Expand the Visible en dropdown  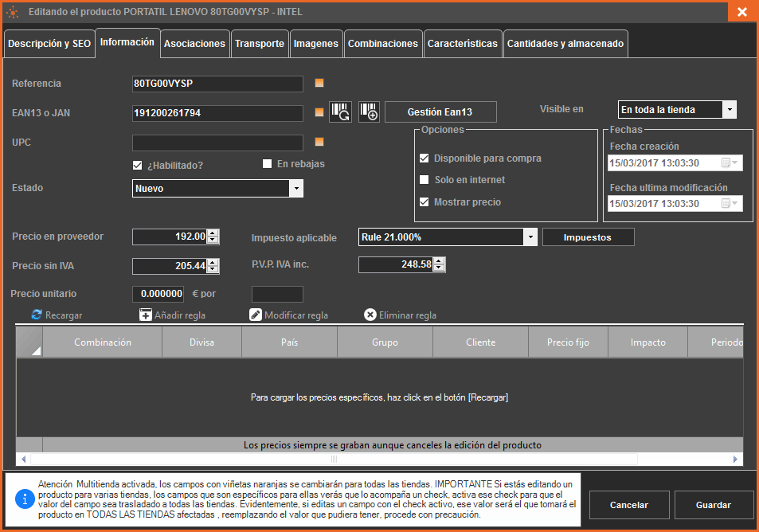(730, 110)
